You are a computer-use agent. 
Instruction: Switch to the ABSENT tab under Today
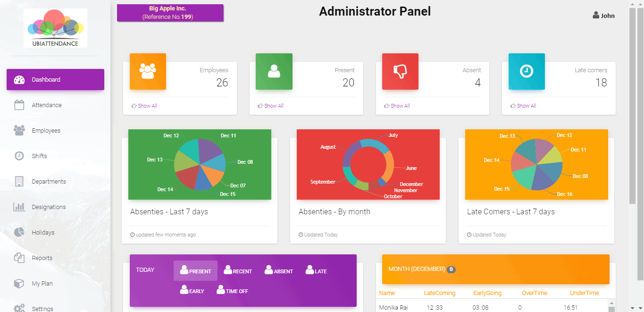278,270
